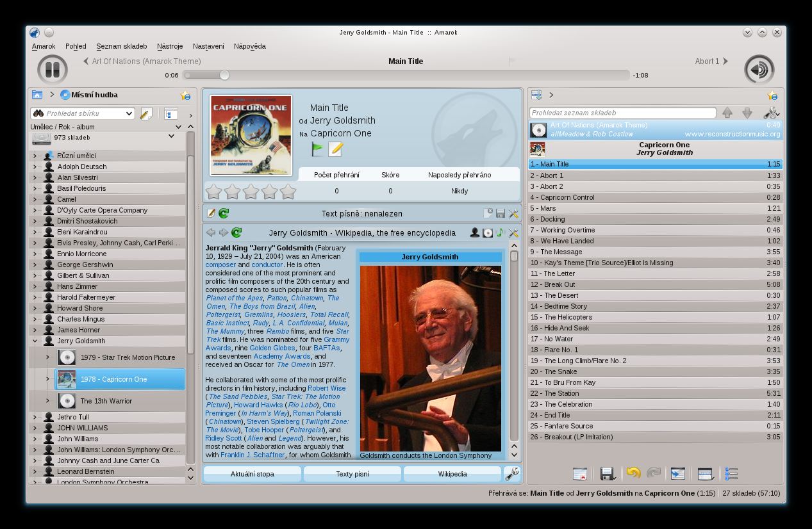Click the Texty písní applet button
This screenshot has width=812, height=529.
tap(352, 474)
